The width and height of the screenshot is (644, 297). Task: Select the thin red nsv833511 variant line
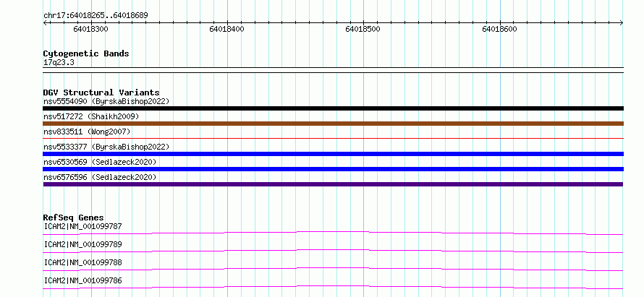click(x=333, y=139)
